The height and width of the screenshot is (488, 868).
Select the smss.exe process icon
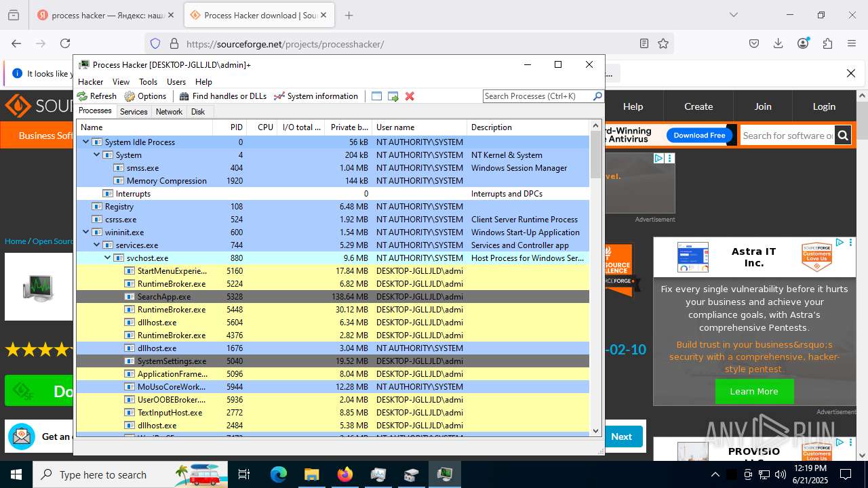119,168
